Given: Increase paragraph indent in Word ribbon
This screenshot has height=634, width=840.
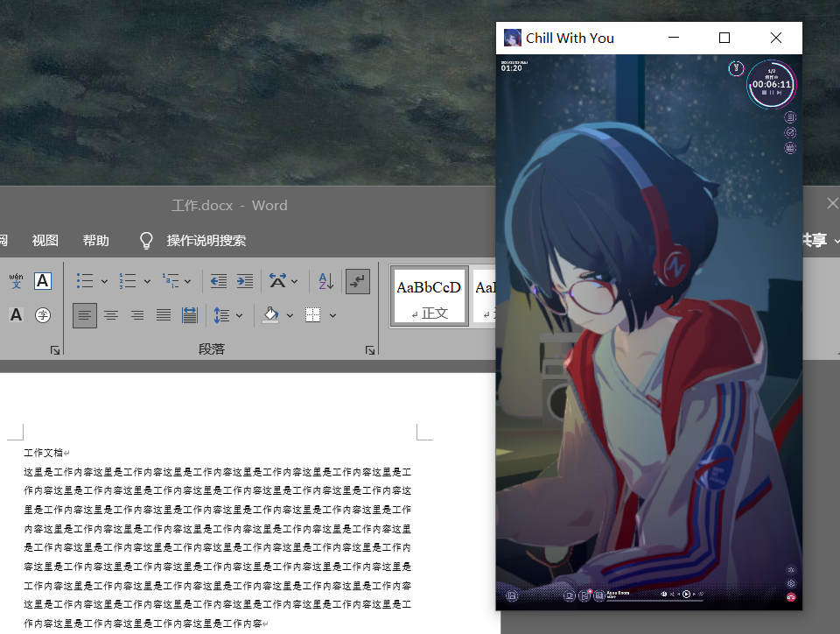Looking at the screenshot, I should point(245,281).
